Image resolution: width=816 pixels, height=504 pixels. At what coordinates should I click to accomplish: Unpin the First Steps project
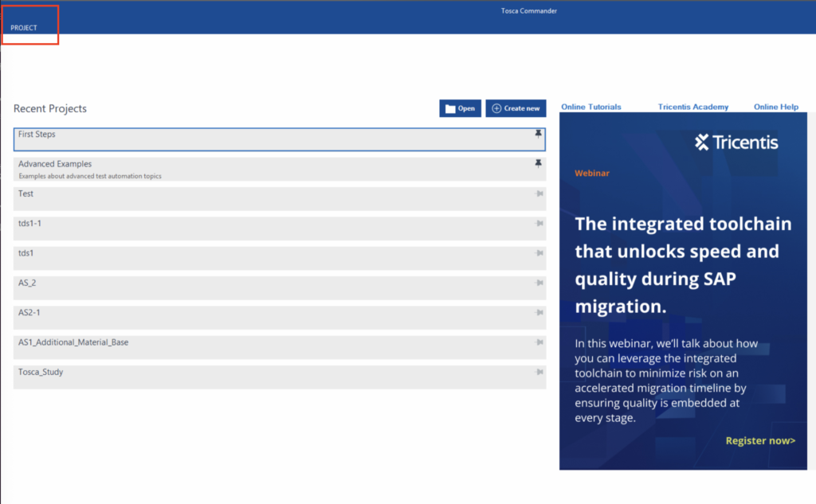point(538,134)
